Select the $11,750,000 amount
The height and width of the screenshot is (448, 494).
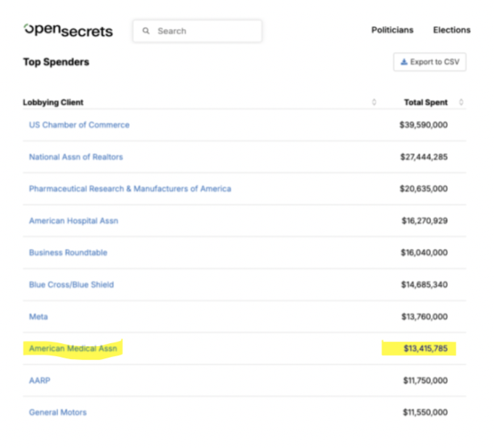(425, 380)
